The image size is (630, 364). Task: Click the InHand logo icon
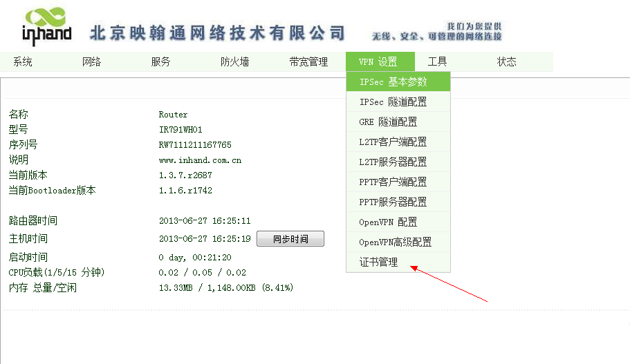46,26
